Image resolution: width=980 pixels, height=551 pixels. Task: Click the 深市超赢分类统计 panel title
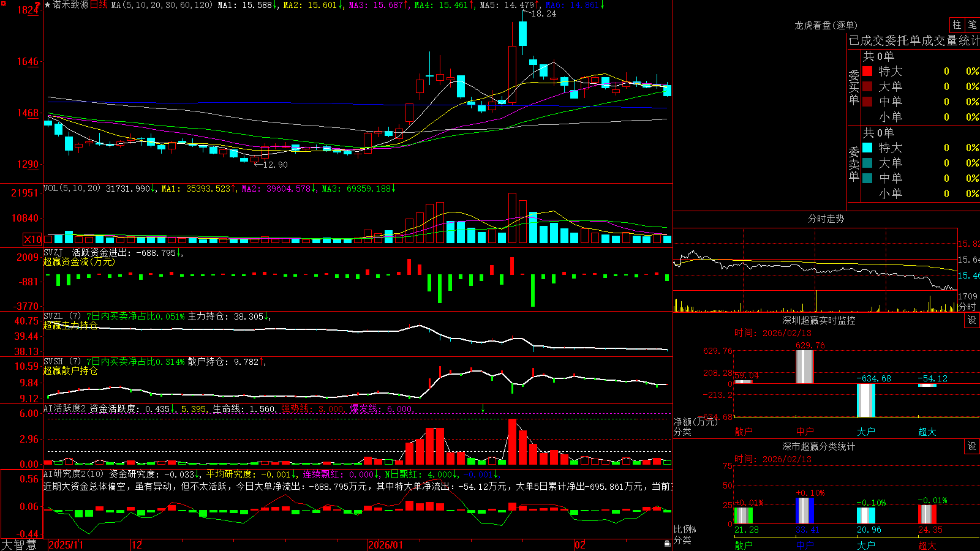pyautogui.click(x=819, y=446)
